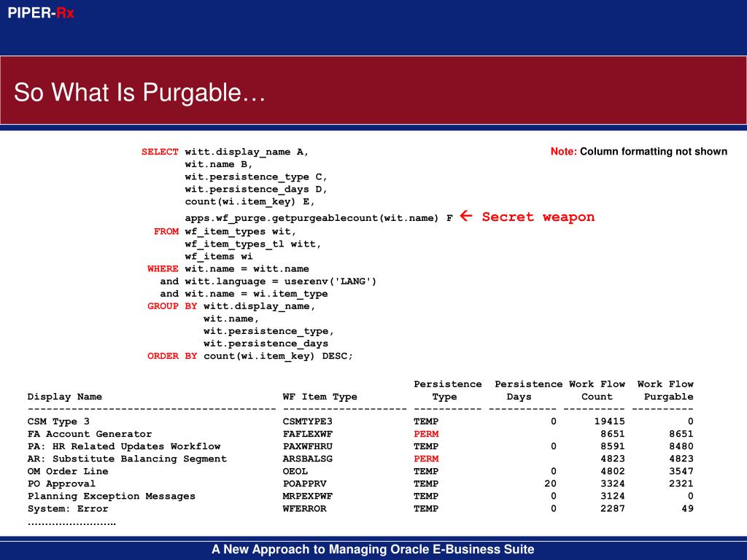This screenshot has height=560, width=747.
Task: Select 'witt.display_name A,' line
Action: coord(247,152)
